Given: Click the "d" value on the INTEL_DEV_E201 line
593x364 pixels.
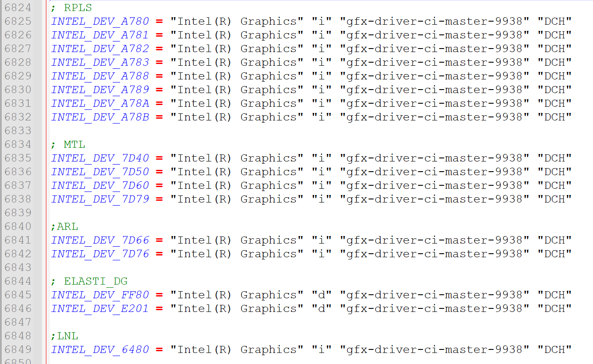Looking at the screenshot, I should [x=322, y=308].
